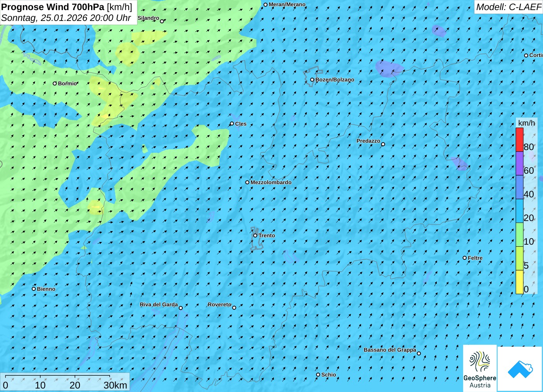543x392 pixels.
Task: Select the Silandro town label
Action: coord(148,18)
